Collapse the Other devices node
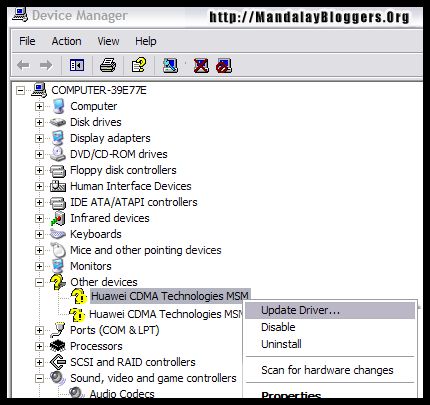This screenshot has width=430, height=405. (39, 282)
